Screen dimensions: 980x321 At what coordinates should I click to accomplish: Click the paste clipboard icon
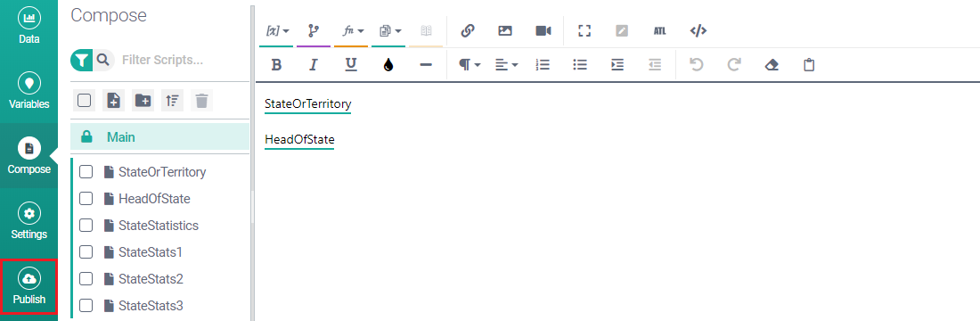[x=809, y=65]
